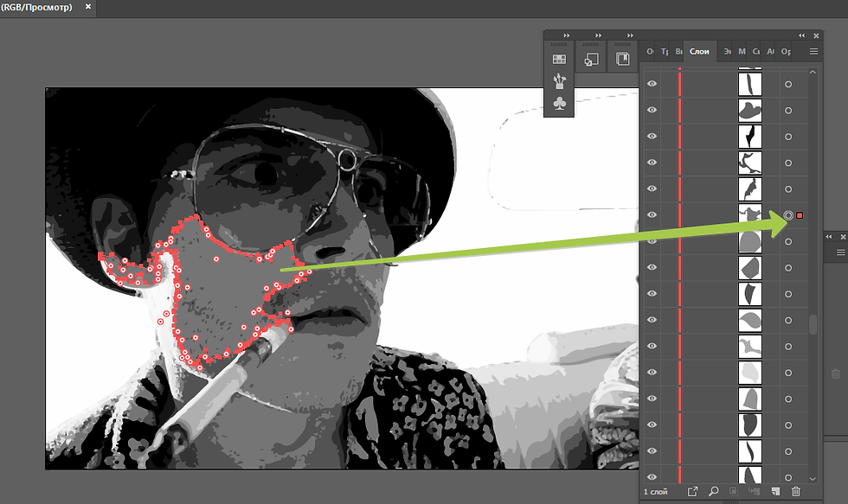
Task: Delete selection with Layers panel trash icon
Action: click(795, 491)
